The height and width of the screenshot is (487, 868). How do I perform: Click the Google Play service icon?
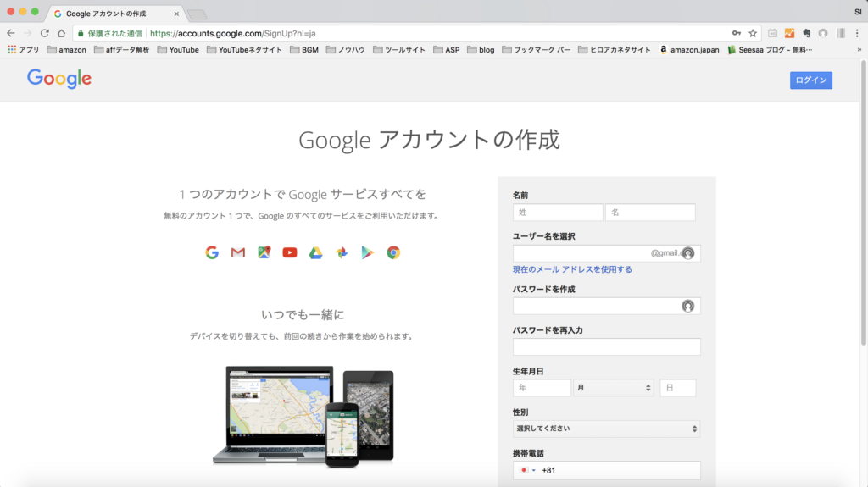[368, 252]
